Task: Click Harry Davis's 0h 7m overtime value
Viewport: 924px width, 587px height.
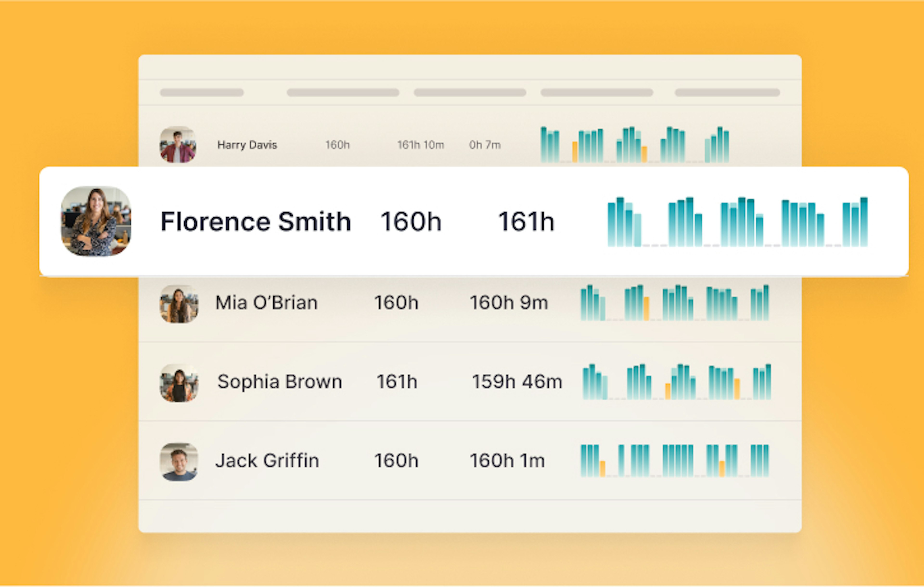Action: pyautogui.click(x=485, y=145)
